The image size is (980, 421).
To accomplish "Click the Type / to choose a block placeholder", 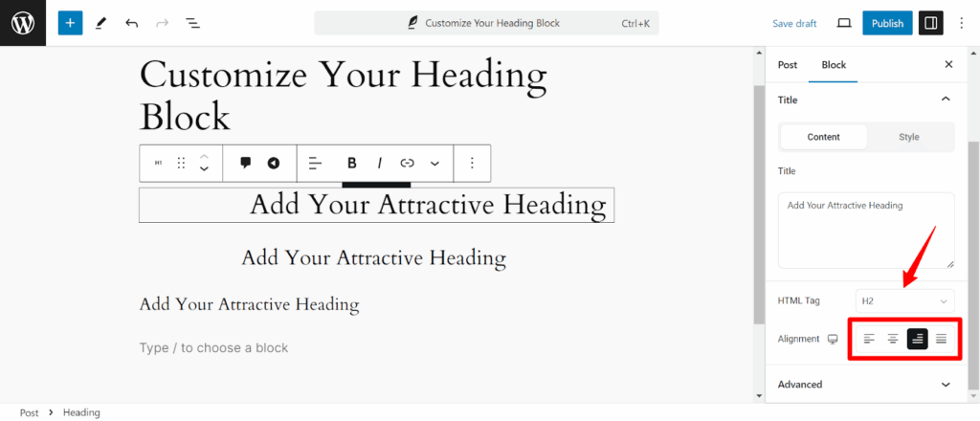I will [213, 348].
